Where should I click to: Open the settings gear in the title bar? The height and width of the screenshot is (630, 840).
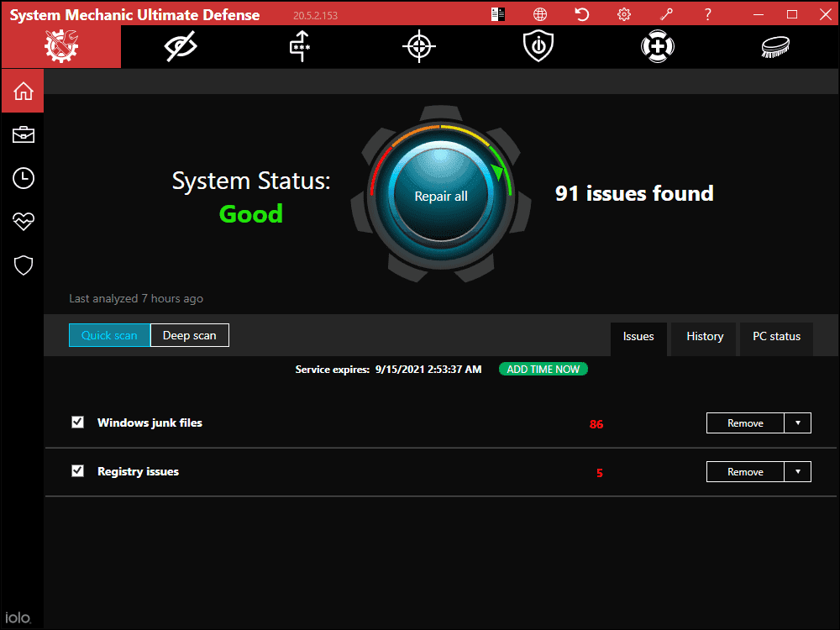point(623,13)
